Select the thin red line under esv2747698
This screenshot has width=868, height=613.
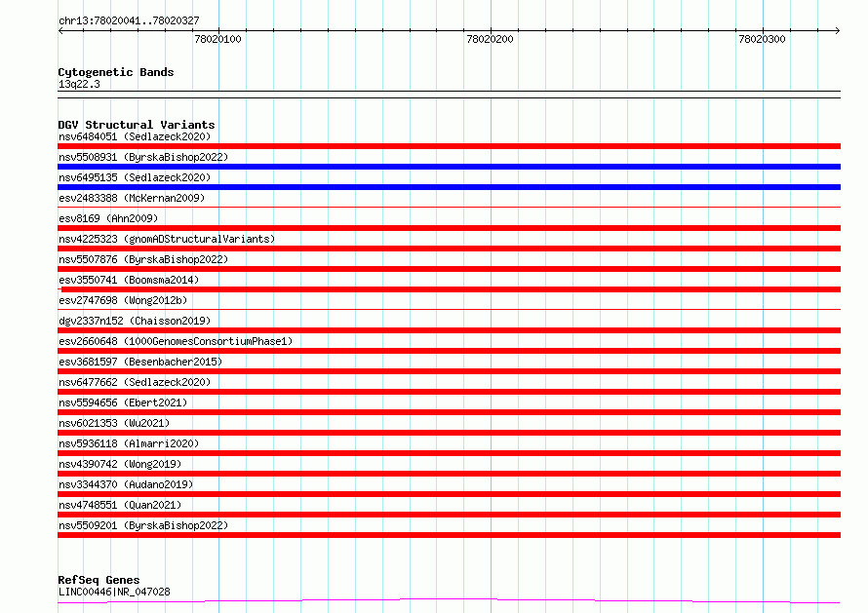449,310
